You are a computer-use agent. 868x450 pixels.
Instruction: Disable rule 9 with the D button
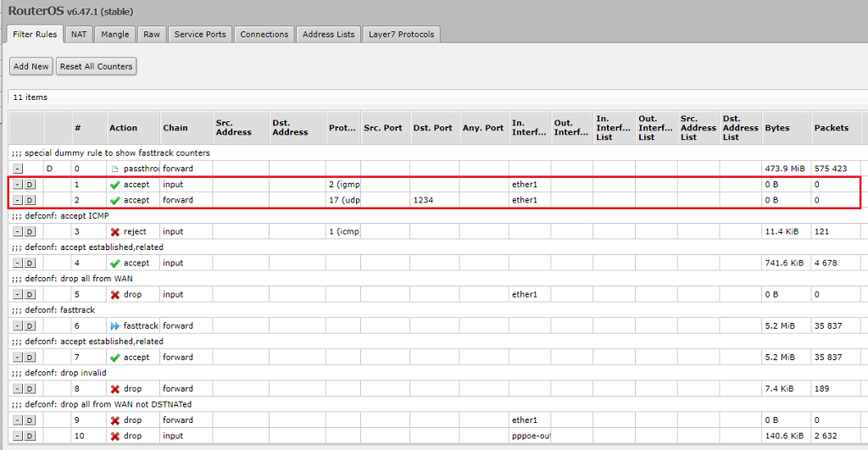(30, 420)
